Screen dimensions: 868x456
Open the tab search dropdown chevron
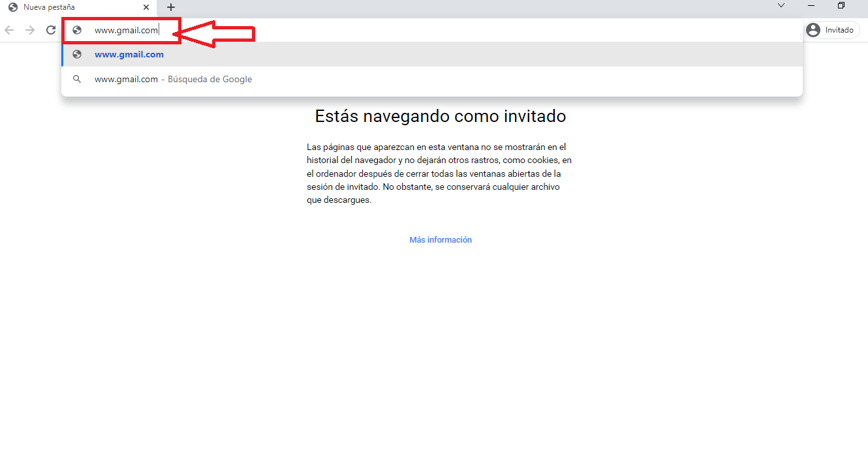tap(781, 6)
